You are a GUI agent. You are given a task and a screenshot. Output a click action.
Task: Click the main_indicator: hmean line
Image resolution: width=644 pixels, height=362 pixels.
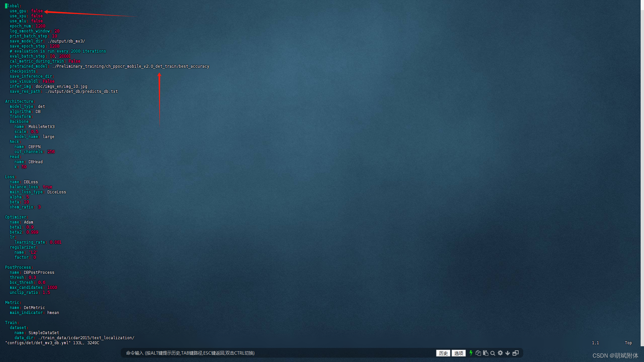34,313
